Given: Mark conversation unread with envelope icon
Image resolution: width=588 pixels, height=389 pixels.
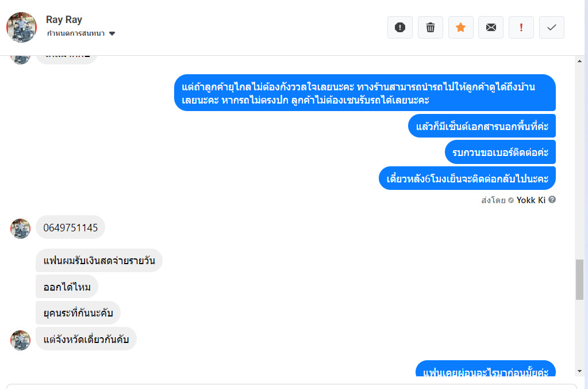Looking at the screenshot, I should 491,27.
